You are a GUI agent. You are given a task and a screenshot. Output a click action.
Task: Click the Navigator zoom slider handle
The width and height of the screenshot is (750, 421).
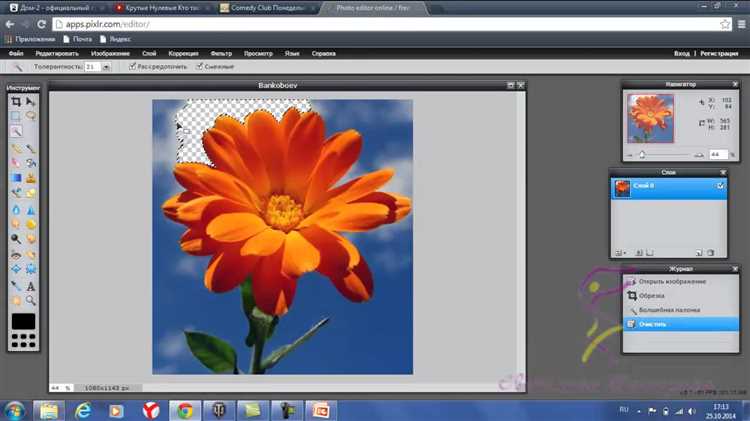point(642,155)
